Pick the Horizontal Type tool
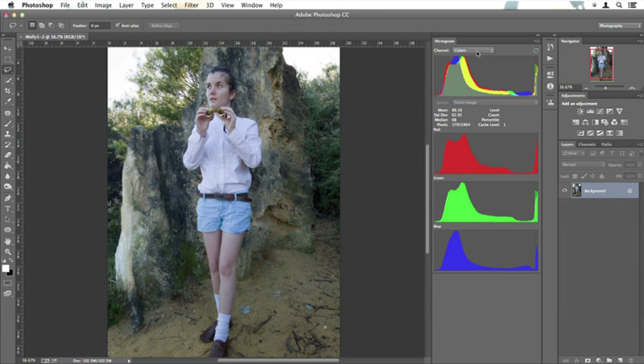Screen dimensions: 644x364 coord(8,209)
